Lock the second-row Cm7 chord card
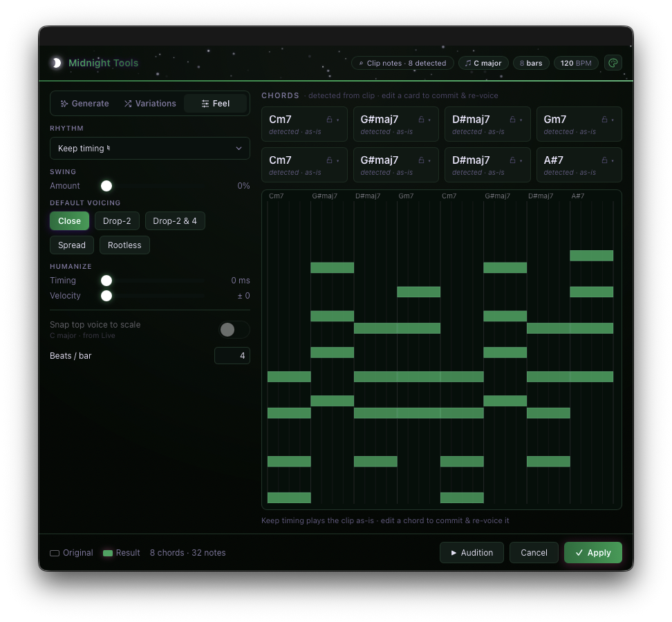 329,160
